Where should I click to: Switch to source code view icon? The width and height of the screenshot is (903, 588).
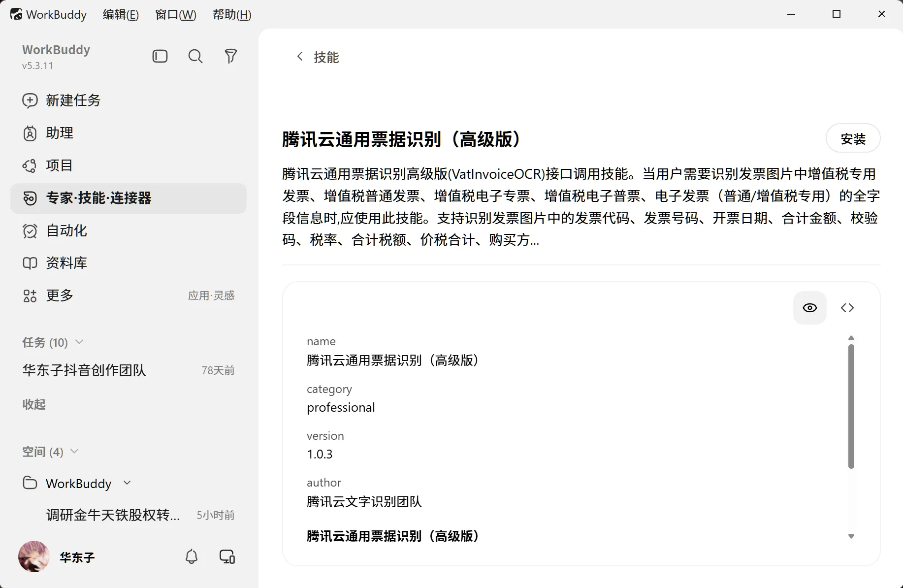click(847, 308)
